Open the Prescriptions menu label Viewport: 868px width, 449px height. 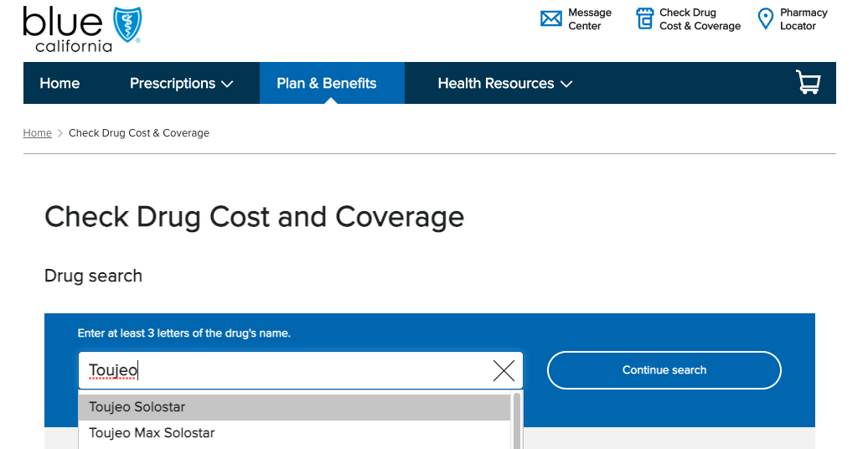173,83
